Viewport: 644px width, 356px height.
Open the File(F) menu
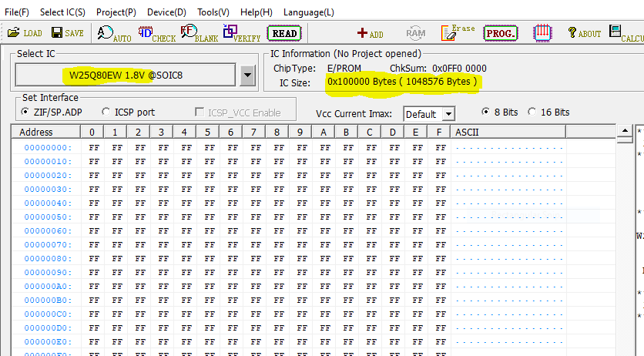(17, 12)
